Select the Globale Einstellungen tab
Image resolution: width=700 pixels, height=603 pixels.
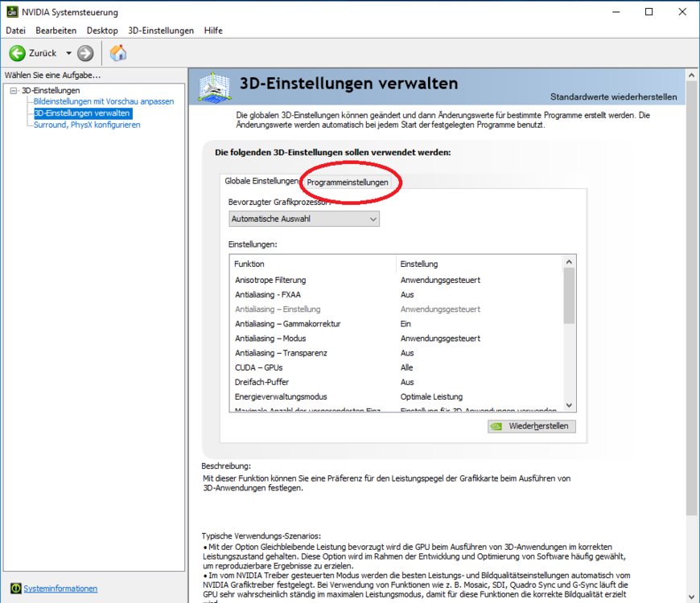[x=261, y=182]
